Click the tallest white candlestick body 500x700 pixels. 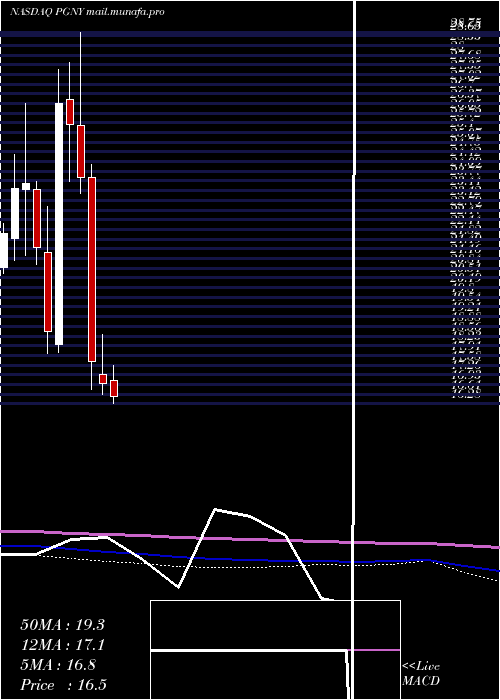59,224
